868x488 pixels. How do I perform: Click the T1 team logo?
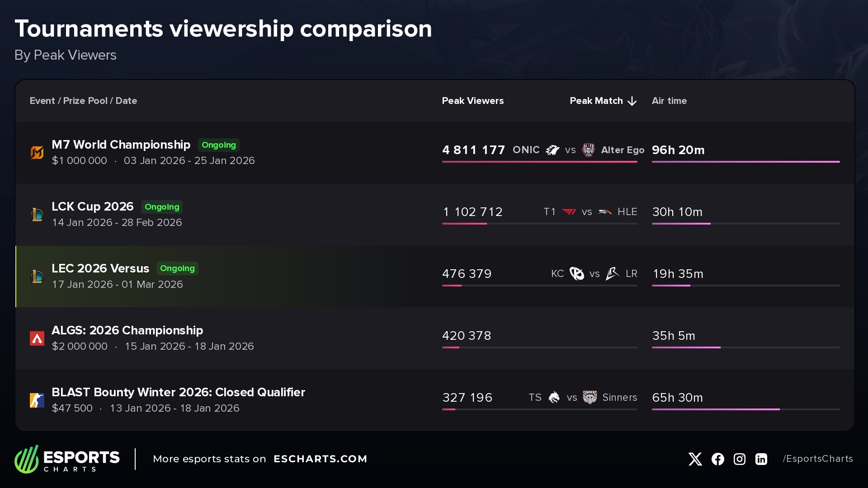[569, 212]
